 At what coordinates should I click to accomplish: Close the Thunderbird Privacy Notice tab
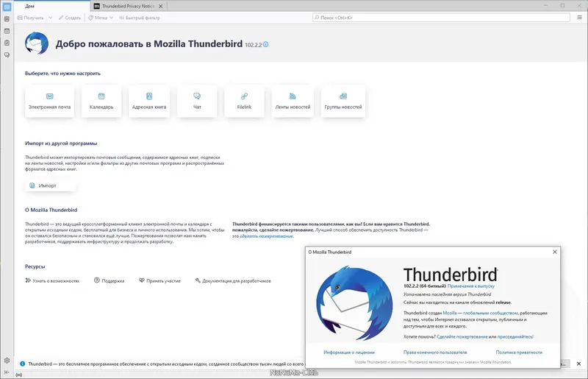pos(160,6)
